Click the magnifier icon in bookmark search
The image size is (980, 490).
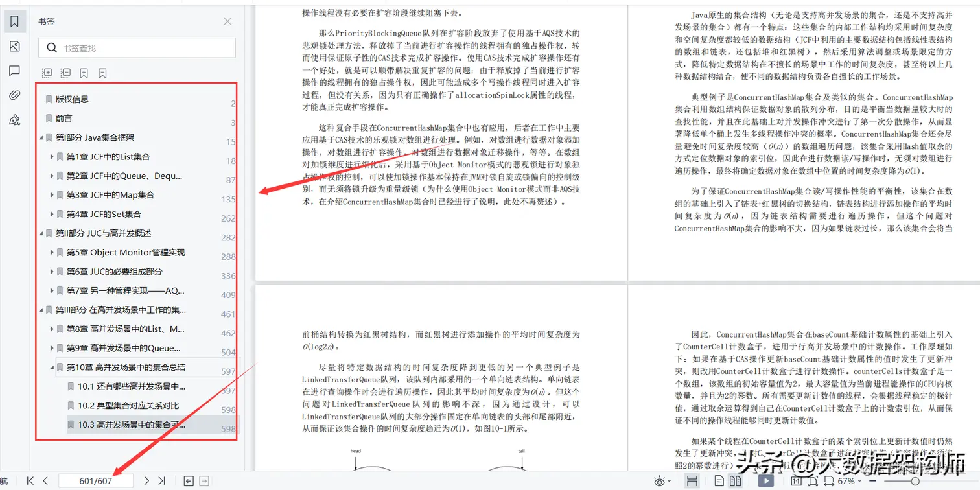tap(51, 48)
